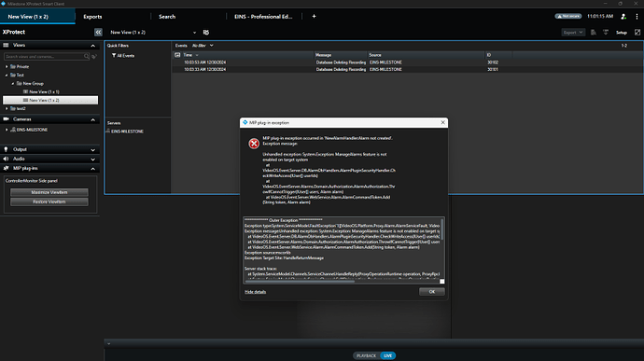Close the MIP plug-in exception dialog
Viewport: 644px width, 361px height.
tap(442, 122)
